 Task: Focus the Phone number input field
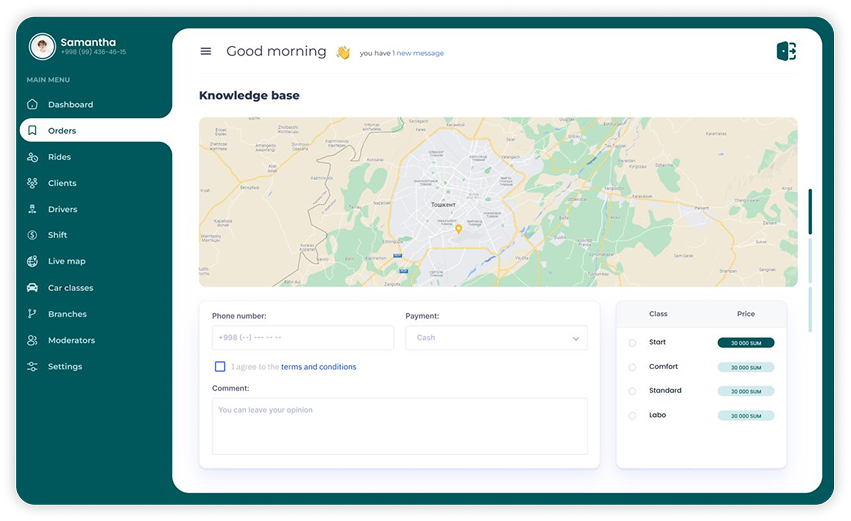click(x=303, y=338)
